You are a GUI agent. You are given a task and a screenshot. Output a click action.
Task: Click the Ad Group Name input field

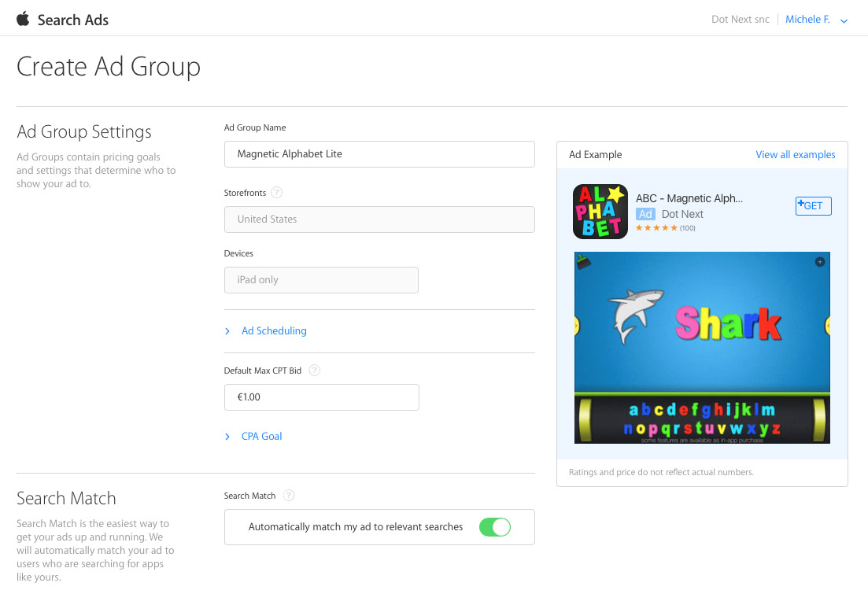tap(379, 154)
